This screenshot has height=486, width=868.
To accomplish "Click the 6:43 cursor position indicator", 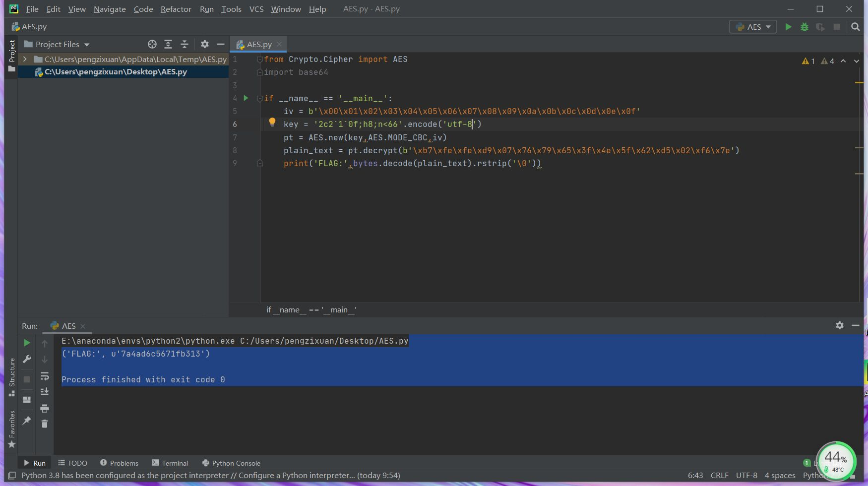I will (695, 475).
